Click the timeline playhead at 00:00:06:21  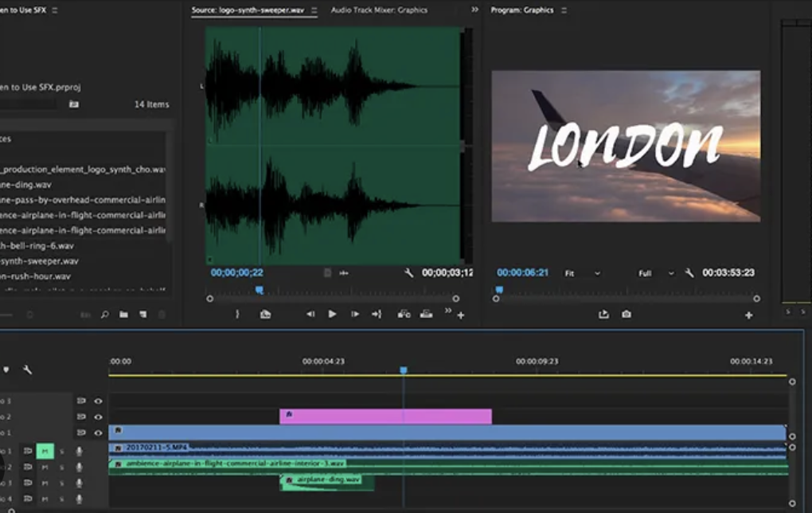(x=404, y=370)
